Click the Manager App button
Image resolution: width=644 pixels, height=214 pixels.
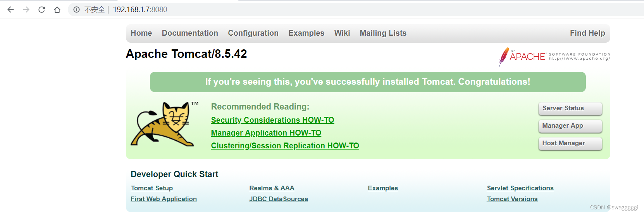tap(570, 126)
